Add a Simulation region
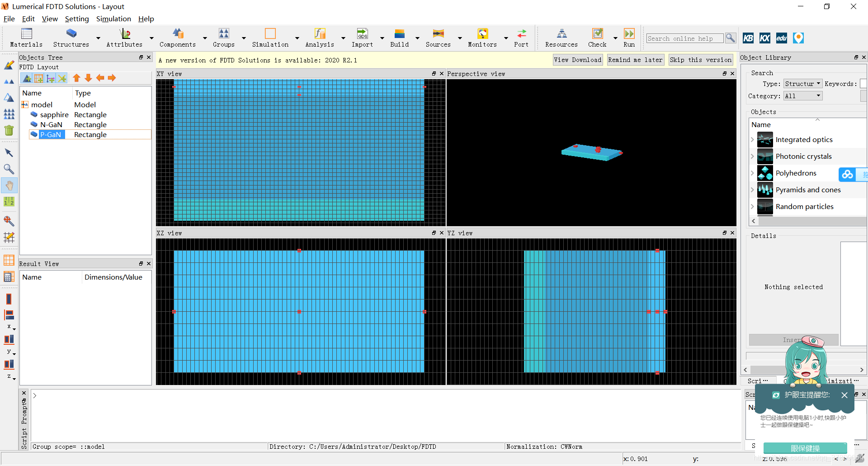 coord(270,38)
